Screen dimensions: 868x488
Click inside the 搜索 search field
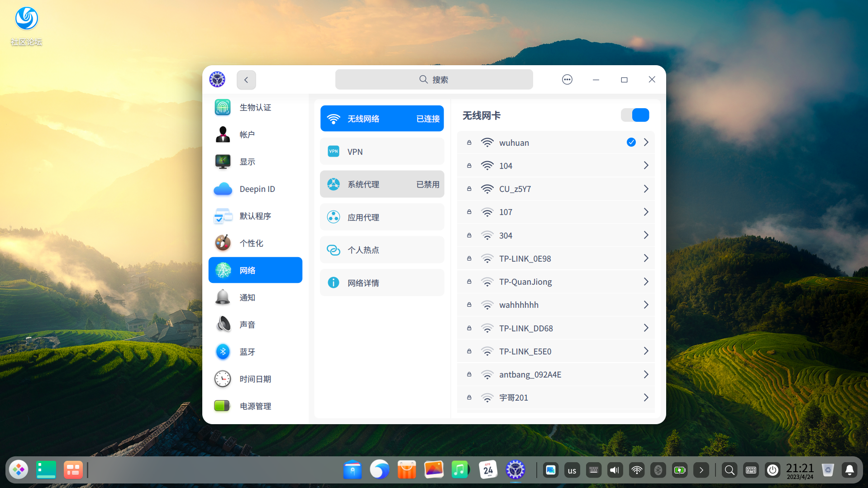pos(434,79)
